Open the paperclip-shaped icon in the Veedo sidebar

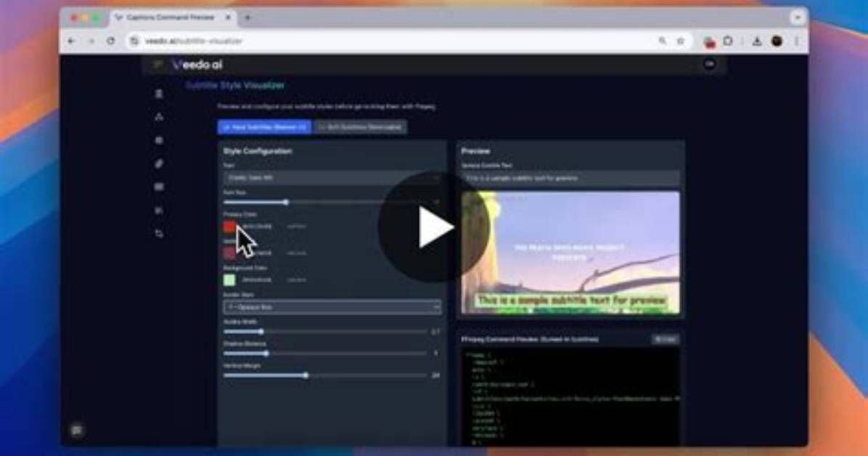(x=160, y=163)
